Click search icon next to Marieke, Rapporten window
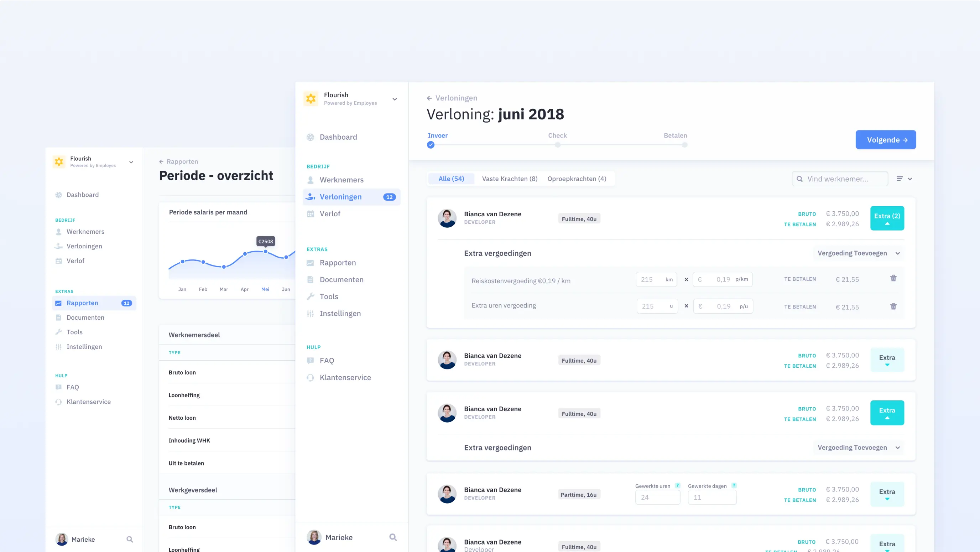980x552 pixels. coord(130,539)
